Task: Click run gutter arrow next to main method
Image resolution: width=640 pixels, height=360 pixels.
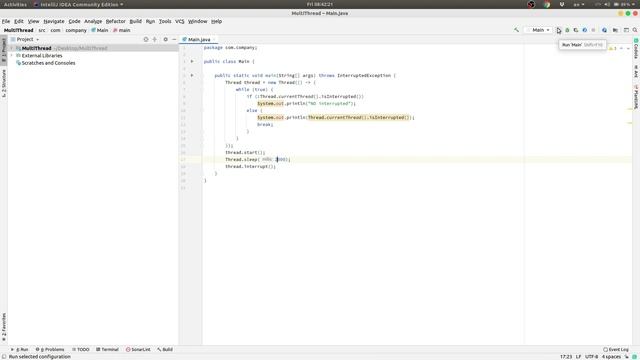Action: tap(192, 76)
